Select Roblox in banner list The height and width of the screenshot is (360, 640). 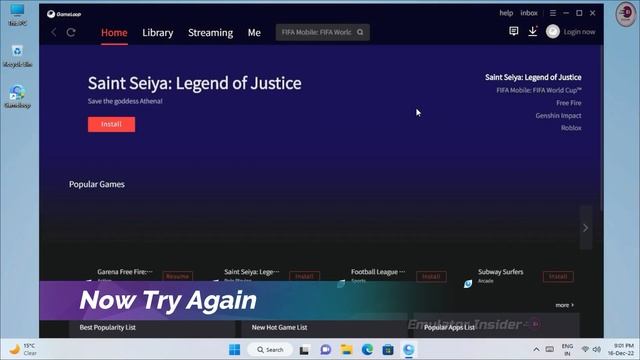coord(571,128)
